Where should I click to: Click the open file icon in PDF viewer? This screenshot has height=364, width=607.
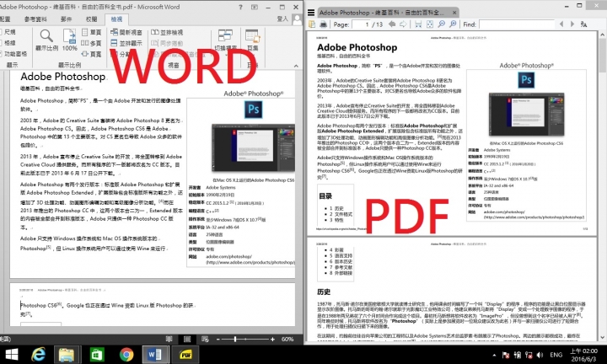[312, 24]
